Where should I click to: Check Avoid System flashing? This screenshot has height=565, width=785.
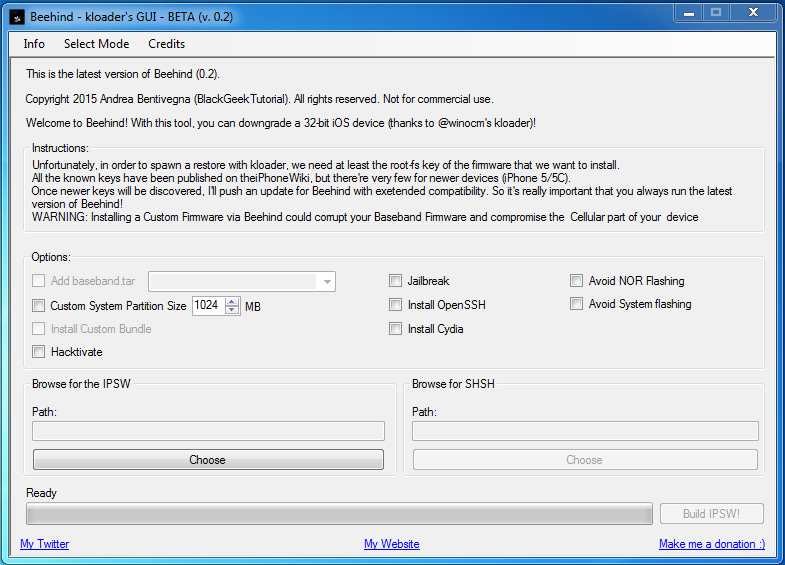[x=576, y=304]
